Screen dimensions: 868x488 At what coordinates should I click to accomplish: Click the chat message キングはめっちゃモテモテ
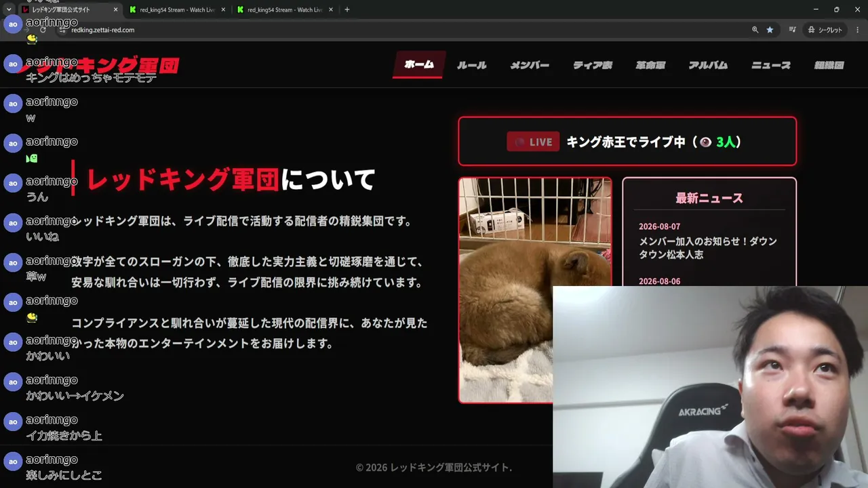click(91, 78)
